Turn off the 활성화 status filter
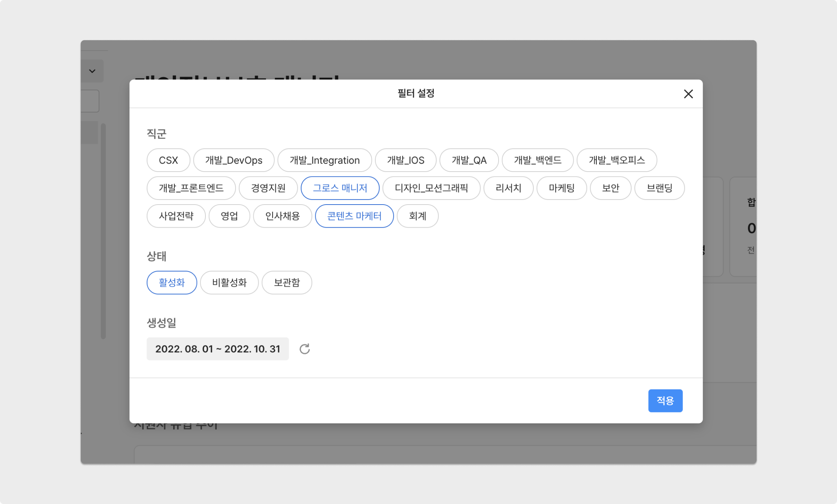 pos(172,282)
